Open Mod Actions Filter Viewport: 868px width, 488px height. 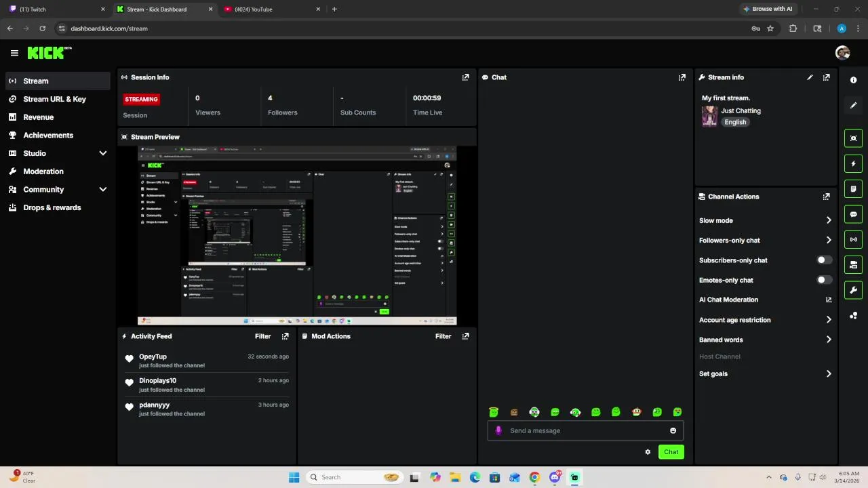(x=443, y=336)
